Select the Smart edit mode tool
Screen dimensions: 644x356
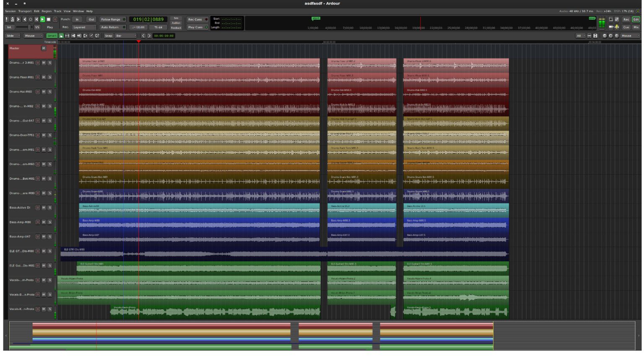point(52,36)
